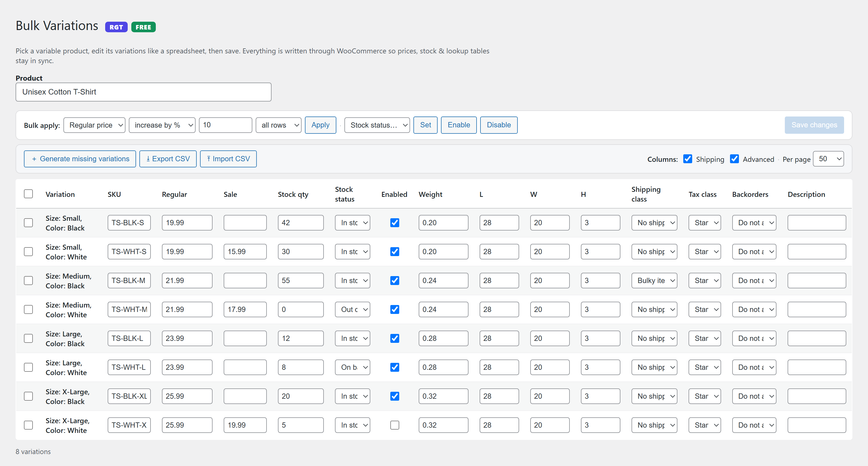Click the height field for TS-WHT-L row

[600, 367]
